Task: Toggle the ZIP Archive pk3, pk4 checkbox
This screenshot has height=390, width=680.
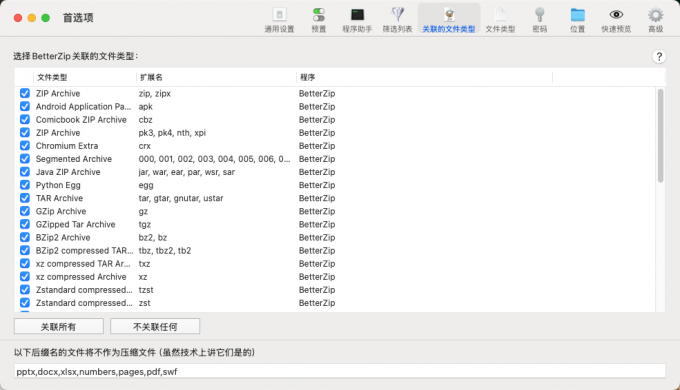Action: click(25, 132)
